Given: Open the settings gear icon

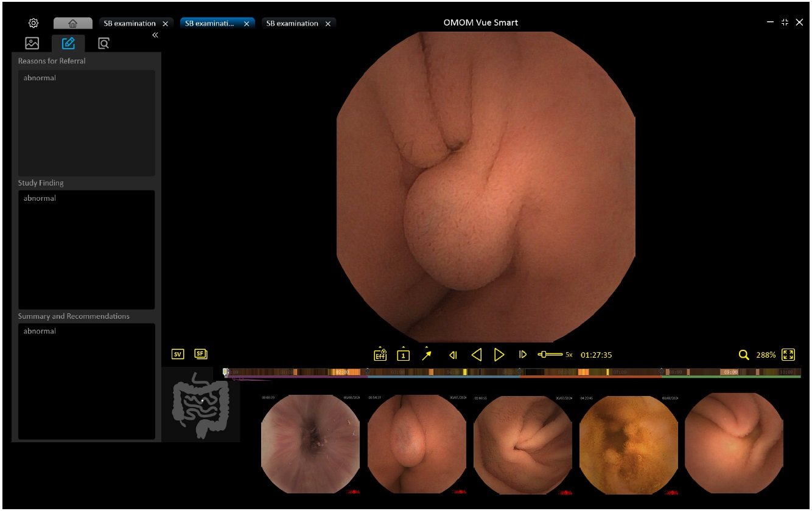Looking at the screenshot, I should 33,23.
